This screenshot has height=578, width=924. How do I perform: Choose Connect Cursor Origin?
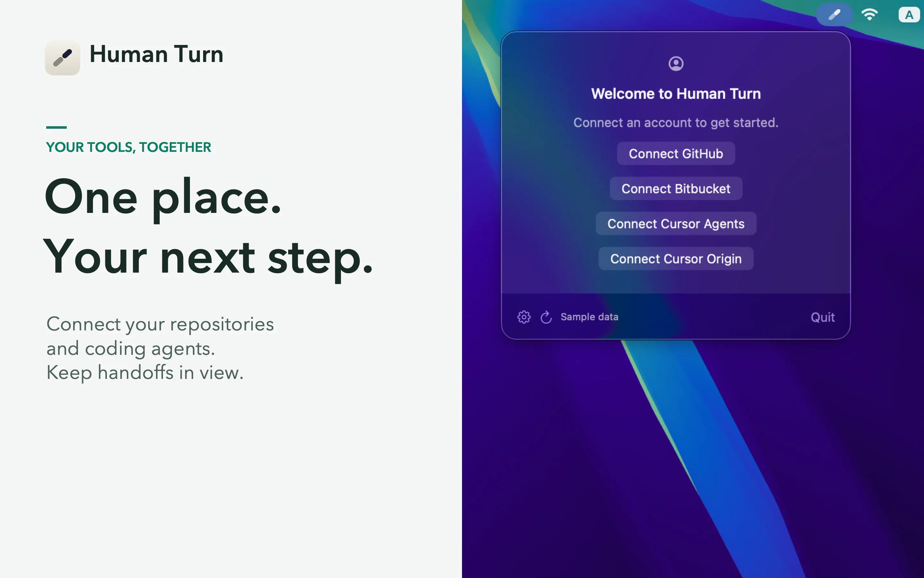click(676, 259)
